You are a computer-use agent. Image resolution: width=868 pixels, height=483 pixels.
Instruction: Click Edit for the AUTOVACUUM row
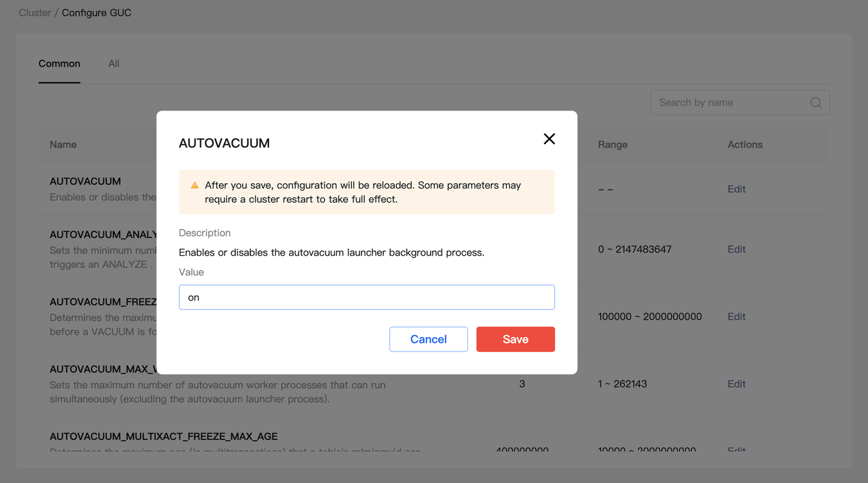click(x=736, y=189)
